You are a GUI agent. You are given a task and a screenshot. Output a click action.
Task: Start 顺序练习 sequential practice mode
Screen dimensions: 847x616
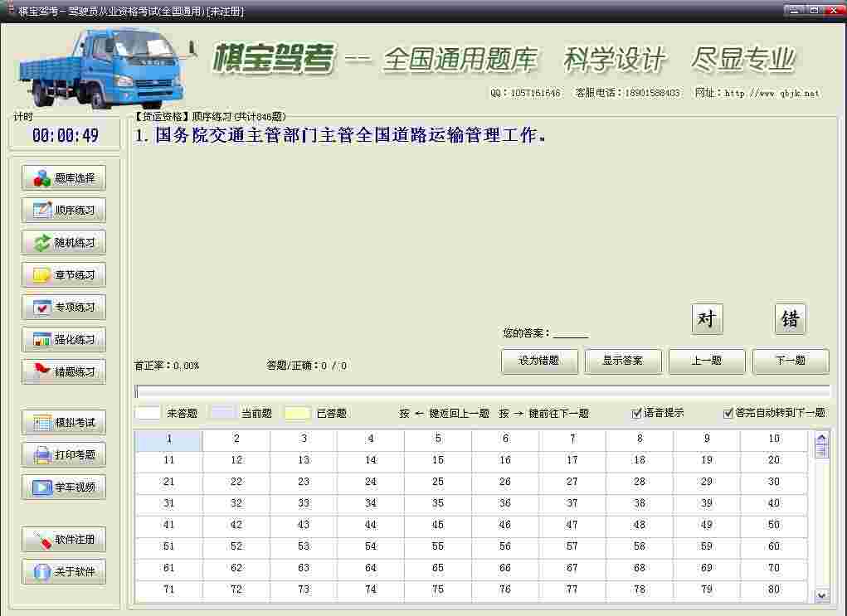pyautogui.click(x=64, y=211)
